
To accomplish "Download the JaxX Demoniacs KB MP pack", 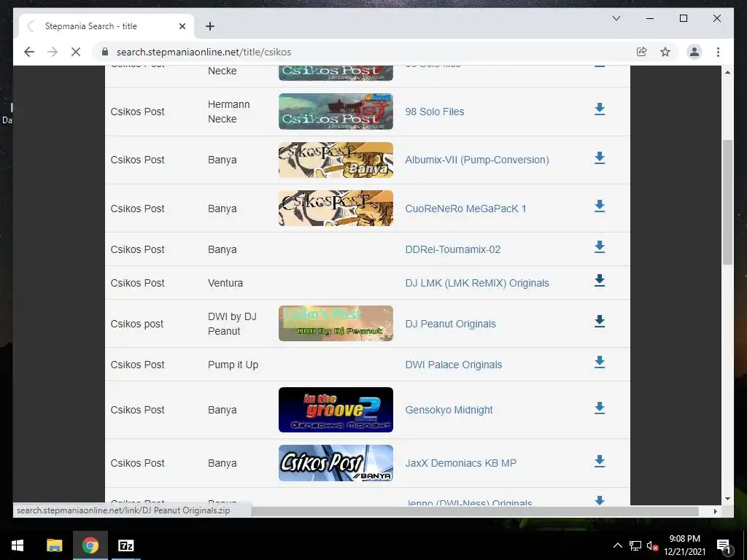I will point(600,461).
